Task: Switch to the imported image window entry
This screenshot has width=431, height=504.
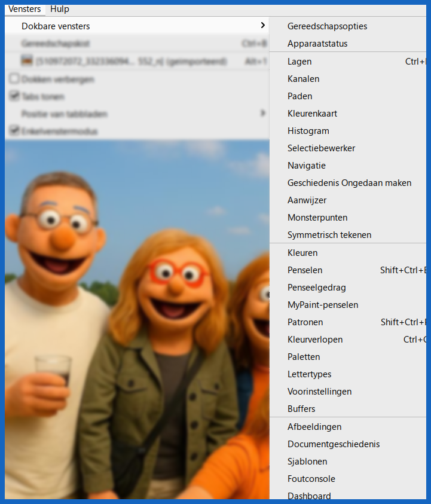Action: click(137, 61)
